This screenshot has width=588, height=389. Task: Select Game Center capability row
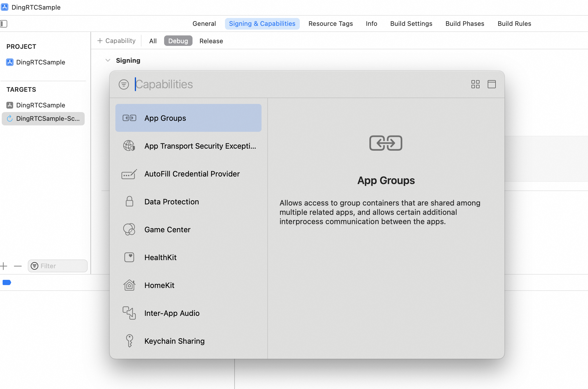pyautogui.click(x=188, y=229)
